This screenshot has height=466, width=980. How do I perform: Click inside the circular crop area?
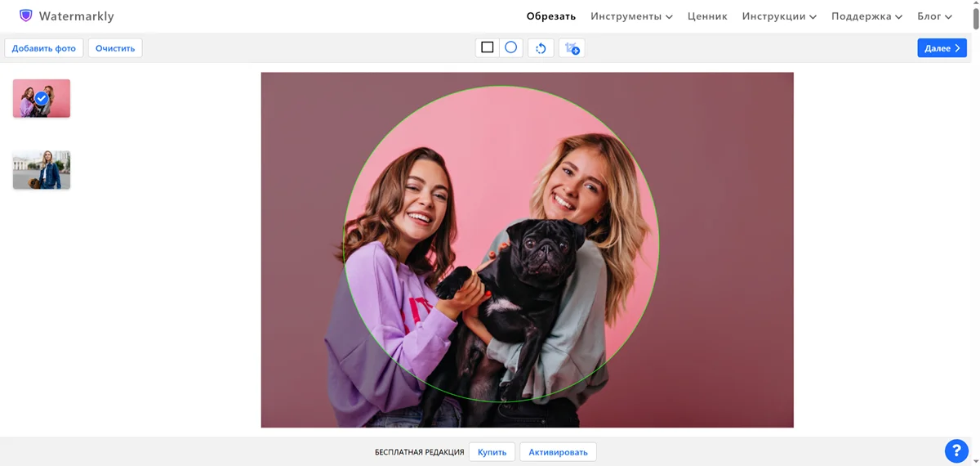click(x=501, y=244)
